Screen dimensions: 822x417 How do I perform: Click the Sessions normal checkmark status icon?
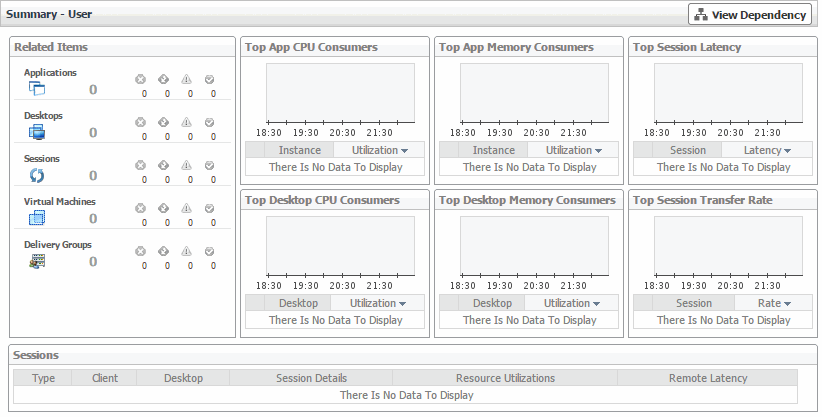(210, 165)
